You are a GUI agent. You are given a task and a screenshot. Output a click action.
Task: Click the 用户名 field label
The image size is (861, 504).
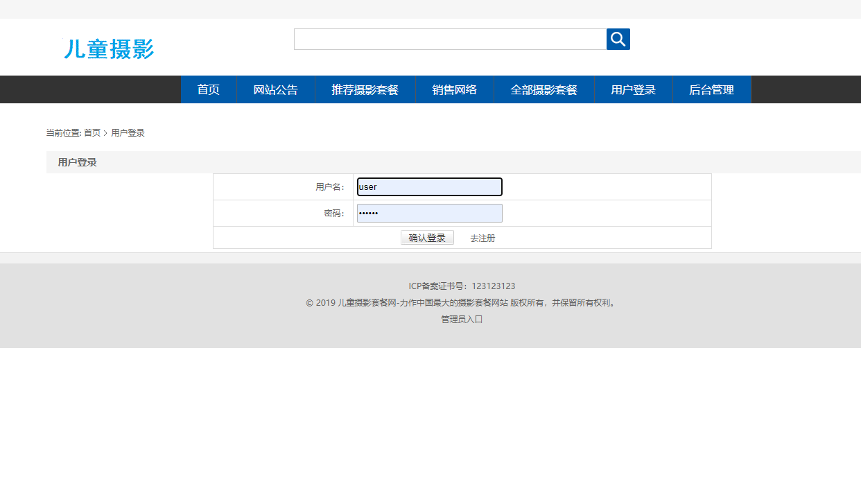333,186
